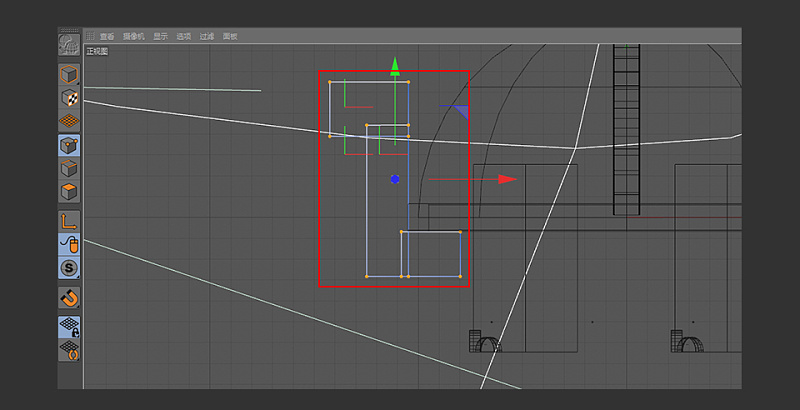Toggle the Enable Axis tool
Viewport: 800px width, 410px height.
69,221
